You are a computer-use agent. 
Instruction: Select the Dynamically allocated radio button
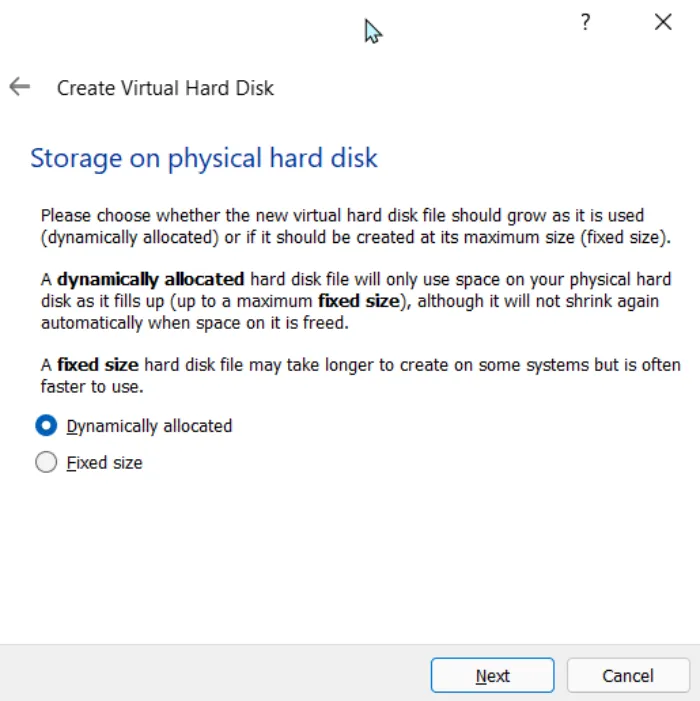pyautogui.click(x=46, y=426)
